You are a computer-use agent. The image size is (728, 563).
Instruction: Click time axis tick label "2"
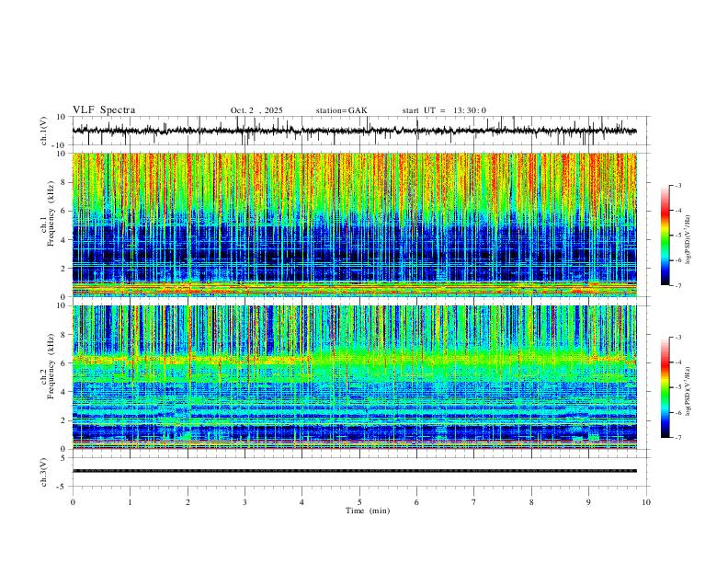pyautogui.click(x=188, y=502)
